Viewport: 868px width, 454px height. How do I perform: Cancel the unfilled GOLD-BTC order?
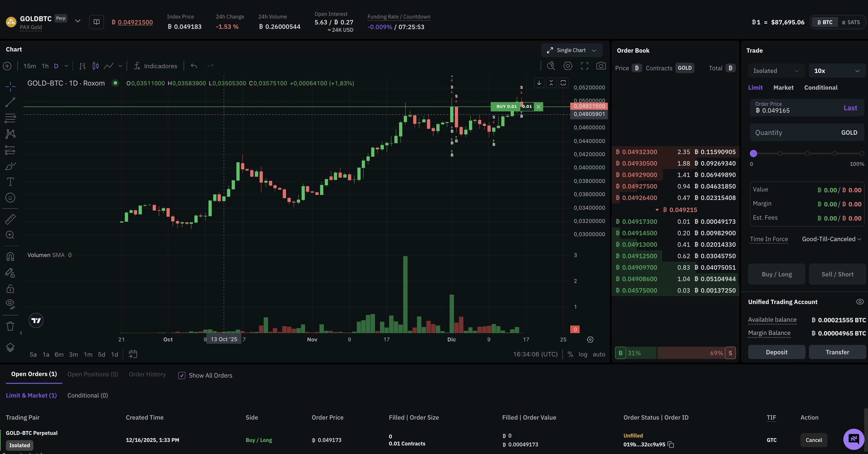[813, 440]
